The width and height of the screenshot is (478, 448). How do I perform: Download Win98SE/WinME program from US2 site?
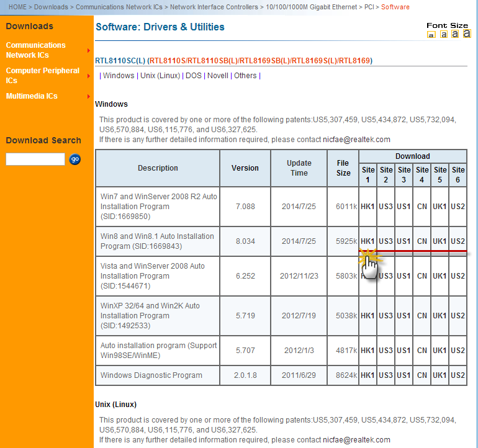(458, 351)
